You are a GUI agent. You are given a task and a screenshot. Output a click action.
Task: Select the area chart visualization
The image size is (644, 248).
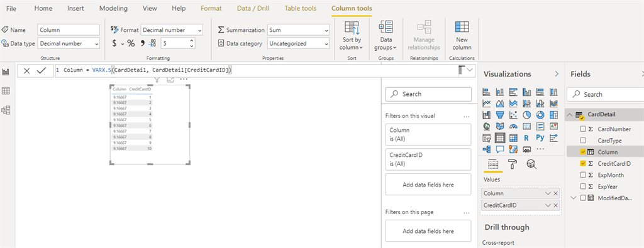coord(500,104)
